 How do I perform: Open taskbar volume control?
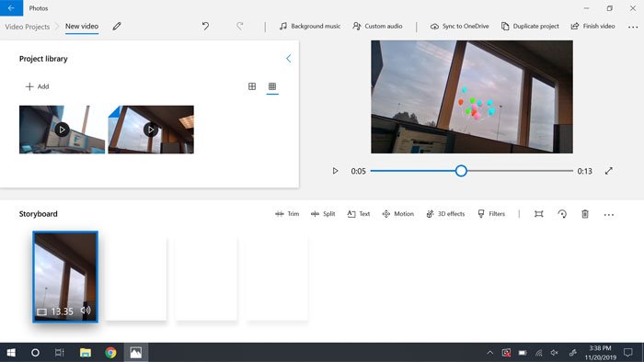click(x=555, y=353)
